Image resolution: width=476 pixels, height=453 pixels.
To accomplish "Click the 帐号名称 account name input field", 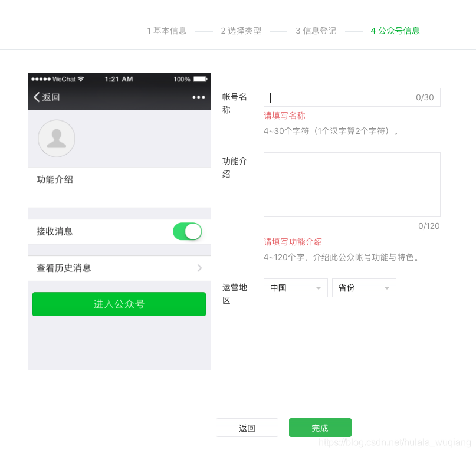I will tap(351, 97).
